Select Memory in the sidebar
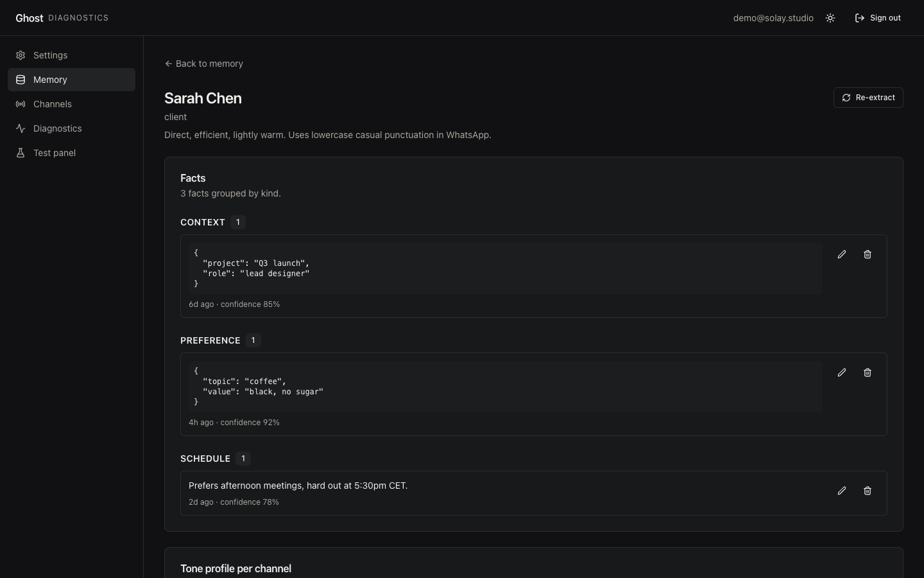Image resolution: width=924 pixels, height=578 pixels. [x=71, y=80]
